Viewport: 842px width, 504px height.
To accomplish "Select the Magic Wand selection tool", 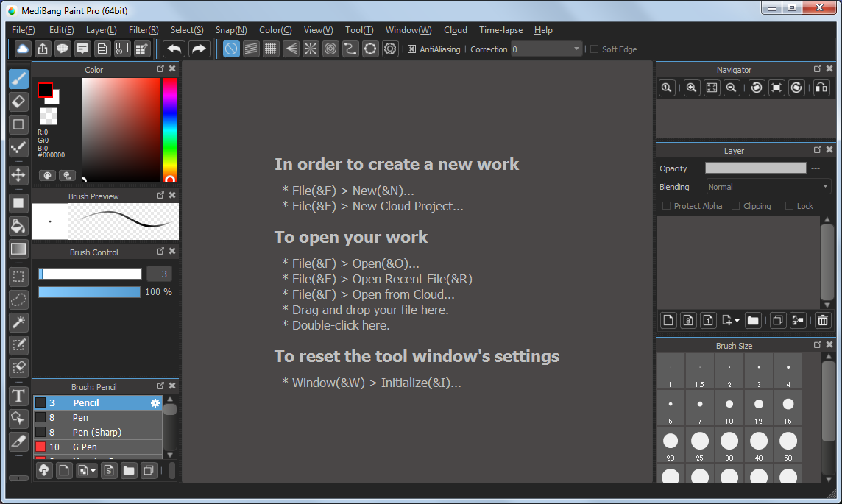I will [x=18, y=322].
